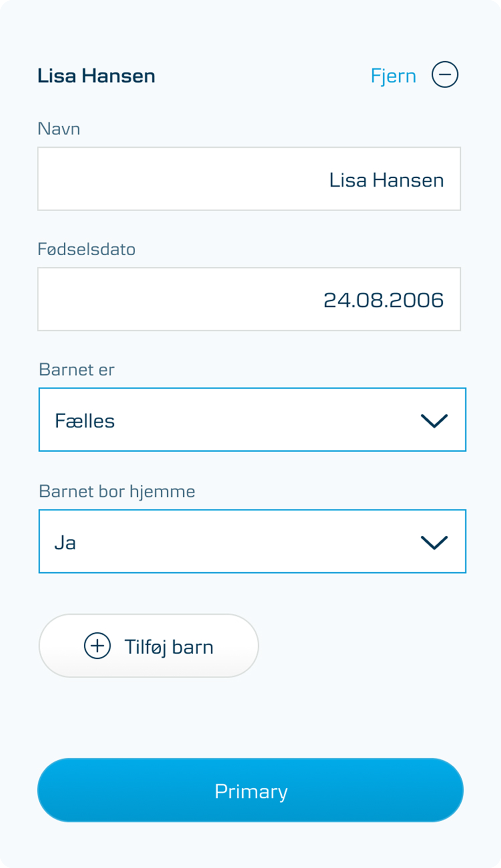Select the Ja value text
Image resolution: width=501 pixels, height=868 pixels.
tap(65, 543)
